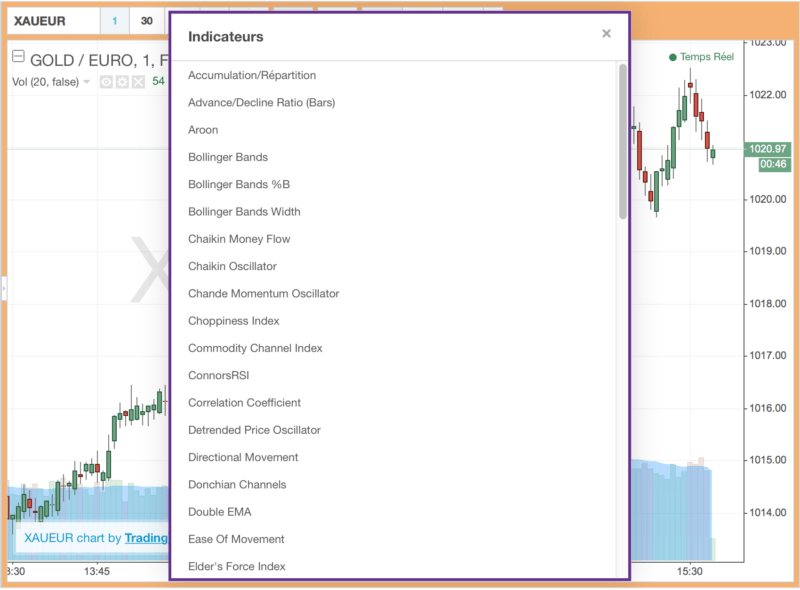
Task: Choose Aroon from the indicator list
Action: point(203,130)
